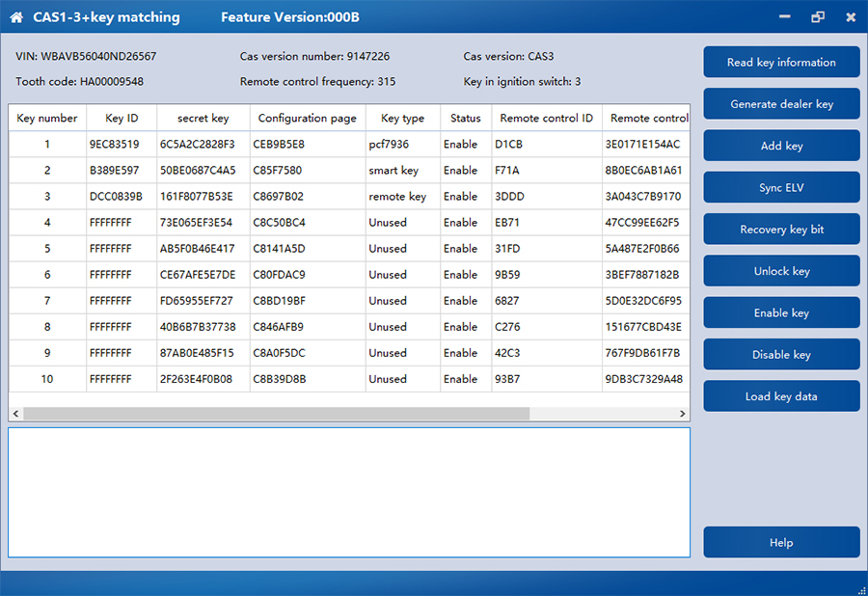Click the Read key information button

tap(781, 63)
